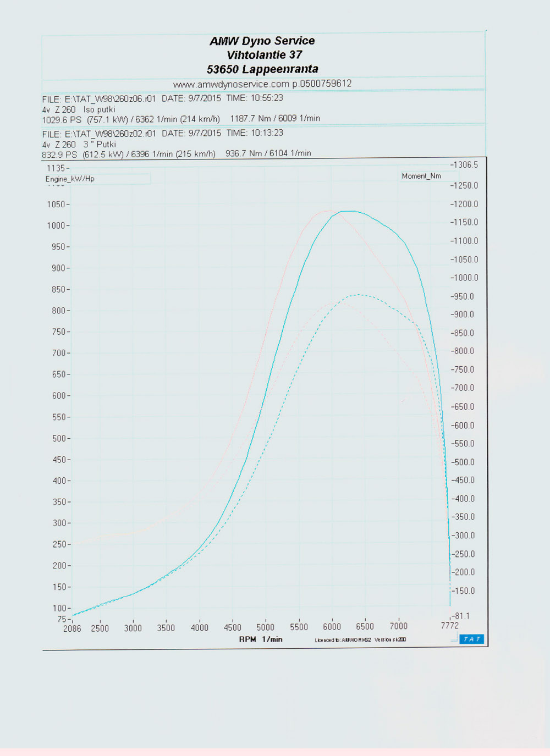Click the 260z02.r01 file path line

pyautogui.click(x=99, y=134)
